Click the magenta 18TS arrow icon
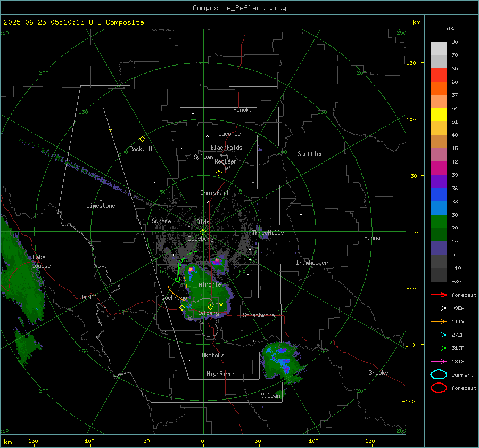 pyautogui.click(x=439, y=362)
